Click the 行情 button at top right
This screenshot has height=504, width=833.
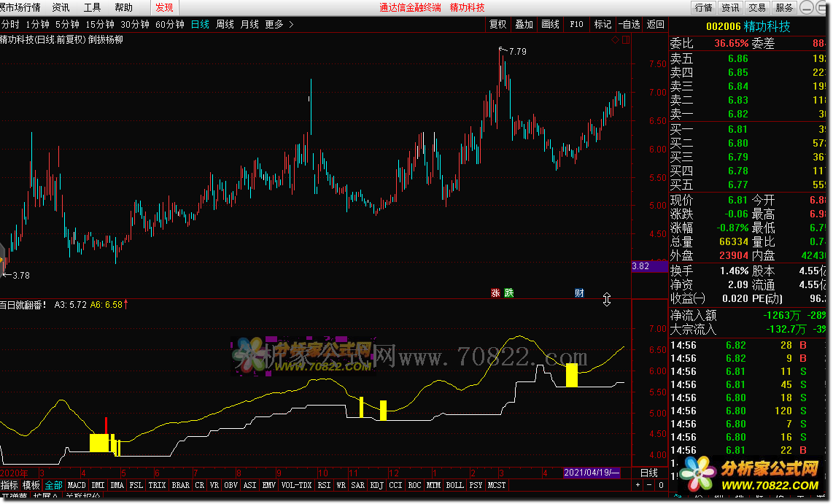703,7
